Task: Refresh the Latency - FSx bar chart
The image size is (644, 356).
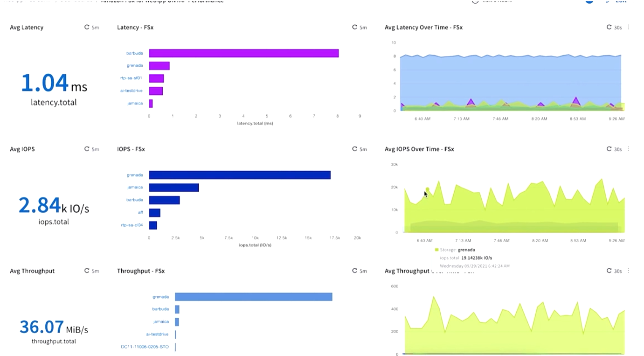Action: pos(354,28)
